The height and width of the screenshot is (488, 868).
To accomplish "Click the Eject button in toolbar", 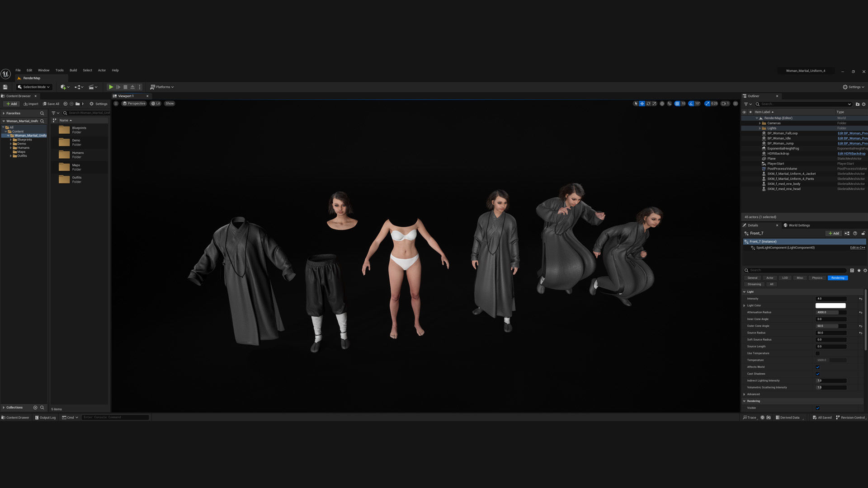I will [x=132, y=87].
